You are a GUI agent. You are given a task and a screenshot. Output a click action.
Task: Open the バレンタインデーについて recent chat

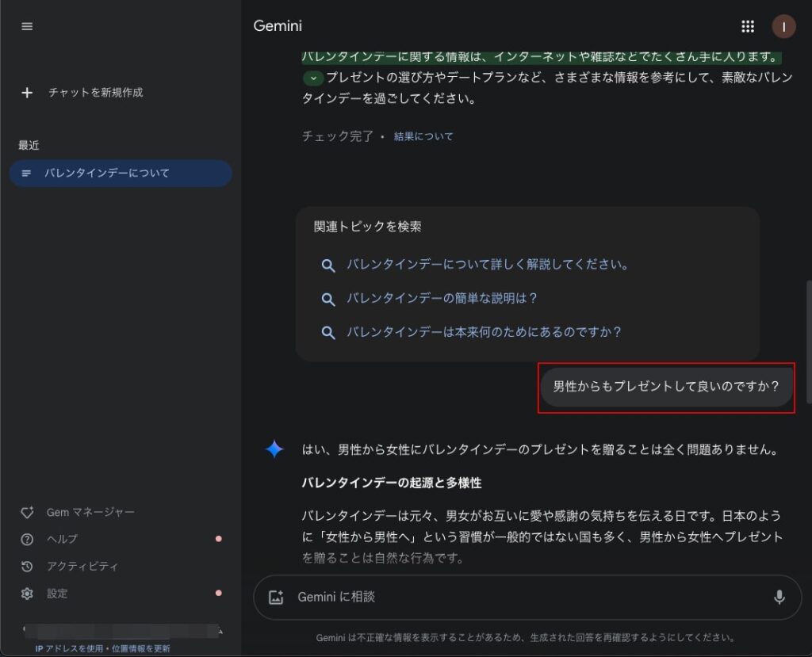coord(121,174)
